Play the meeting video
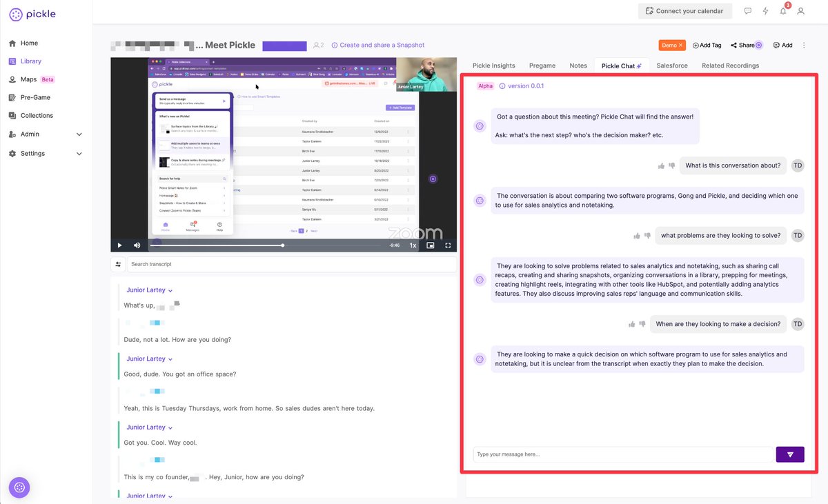 point(119,245)
